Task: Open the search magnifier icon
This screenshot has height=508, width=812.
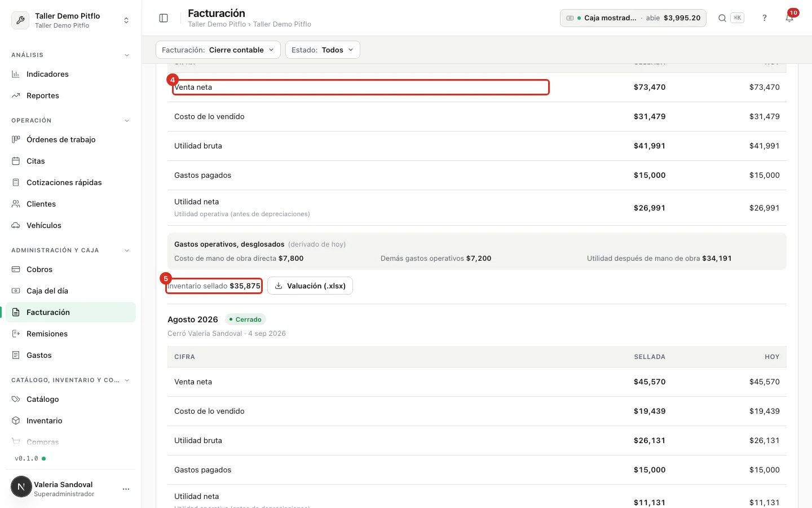Action: pyautogui.click(x=722, y=18)
